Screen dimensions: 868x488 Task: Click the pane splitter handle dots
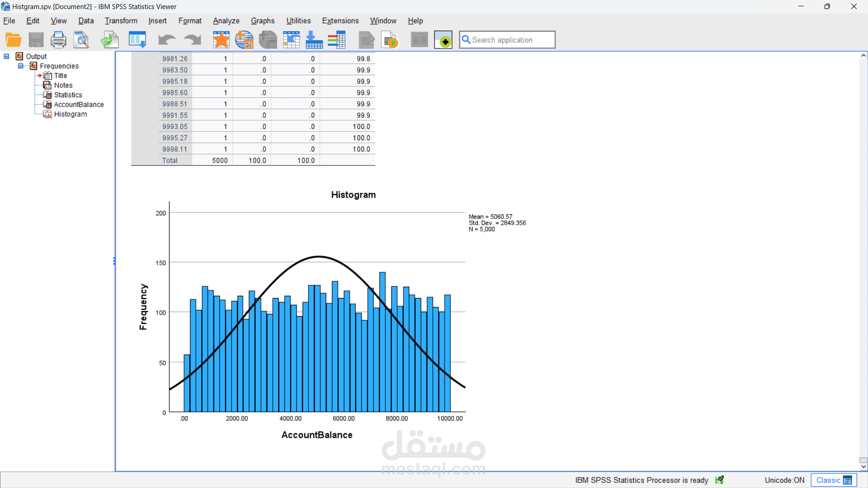[x=114, y=261]
